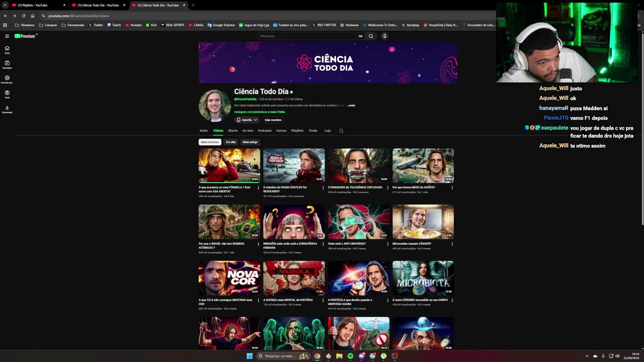This screenshot has width=644, height=362.
Task: Expand the Inscrito subscription dropdown
Action: [x=247, y=120]
